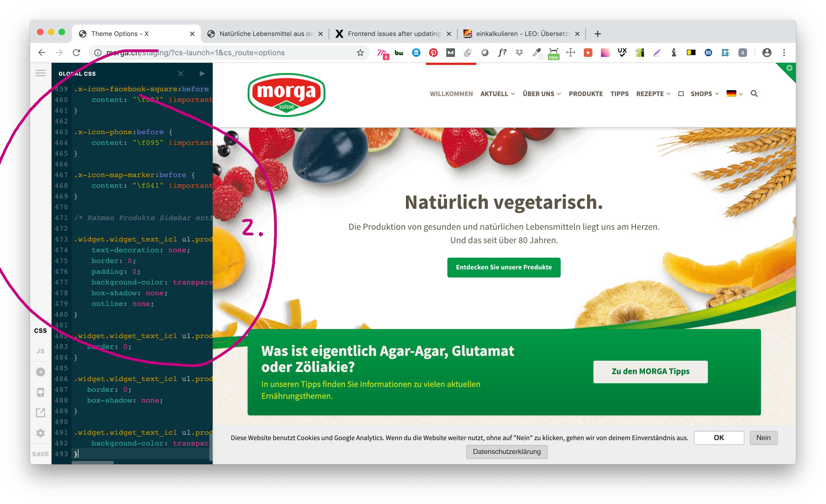Click the play arrow beside Global CSS
Screen dimensions: 826x504
click(x=202, y=73)
